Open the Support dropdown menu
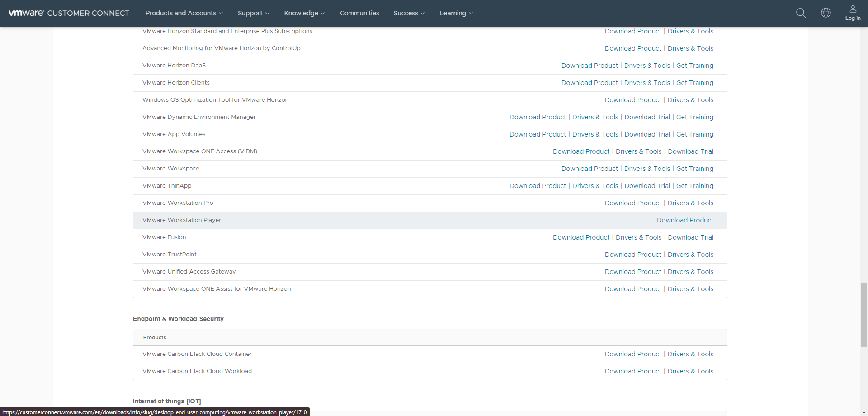The image size is (868, 416). click(253, 13)
